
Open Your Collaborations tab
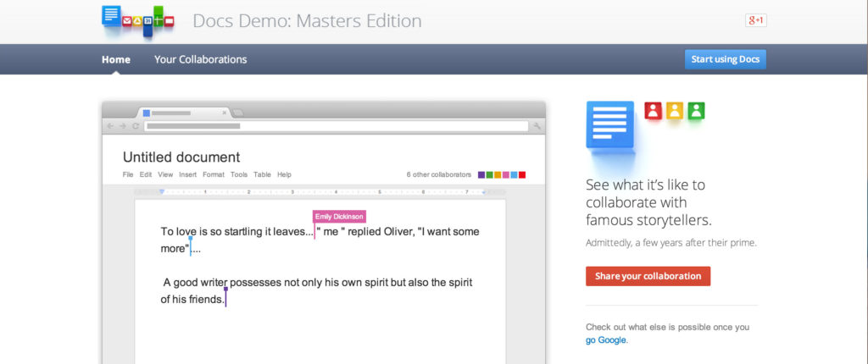200,59
